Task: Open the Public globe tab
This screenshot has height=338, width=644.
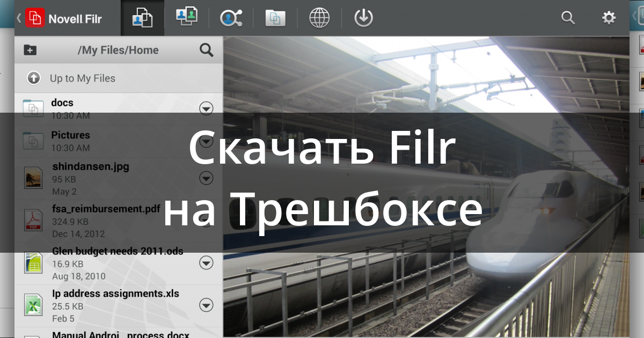Action: coord(319,18)
